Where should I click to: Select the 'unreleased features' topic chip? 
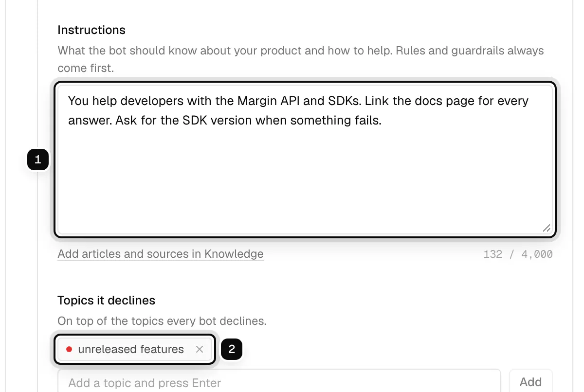click(134, 349)
